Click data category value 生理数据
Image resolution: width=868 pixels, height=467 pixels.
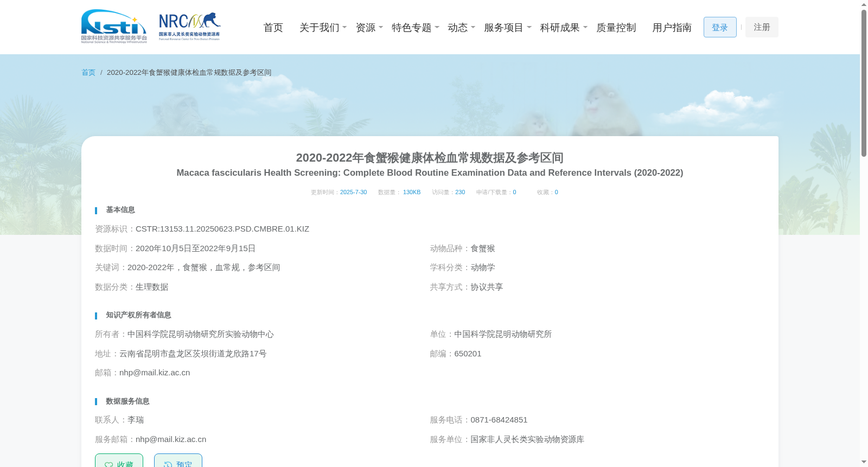click(152, 287)
